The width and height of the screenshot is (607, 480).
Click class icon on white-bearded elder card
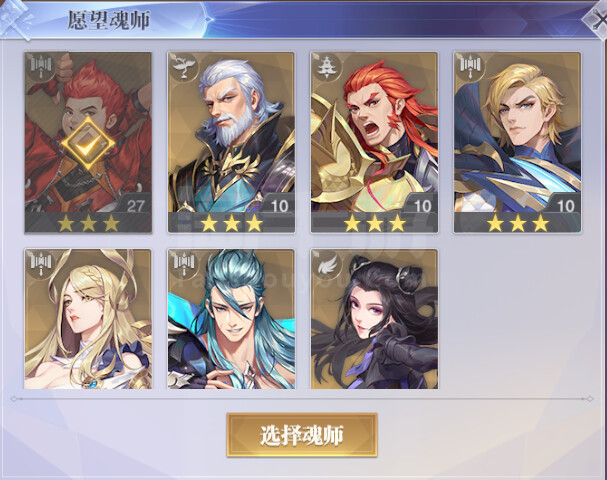click(184, 66)
